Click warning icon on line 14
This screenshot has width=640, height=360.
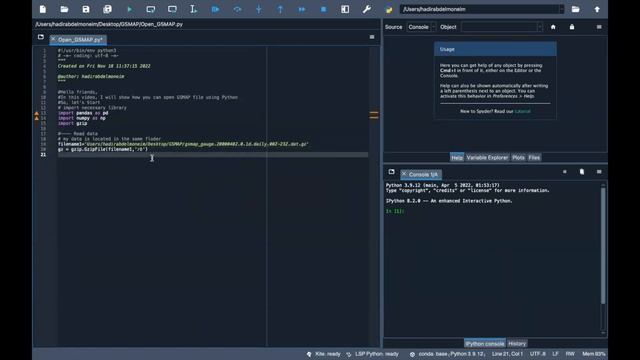(x=37, y=118)
